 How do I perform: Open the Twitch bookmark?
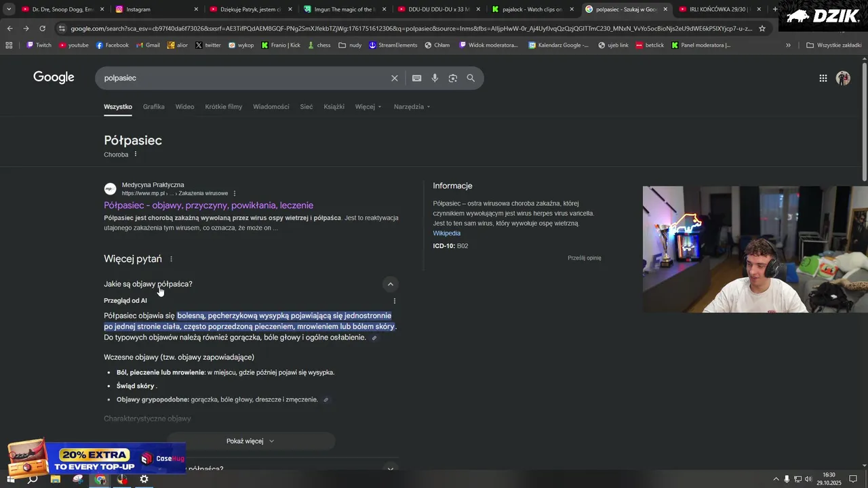(x=39, y=45)
